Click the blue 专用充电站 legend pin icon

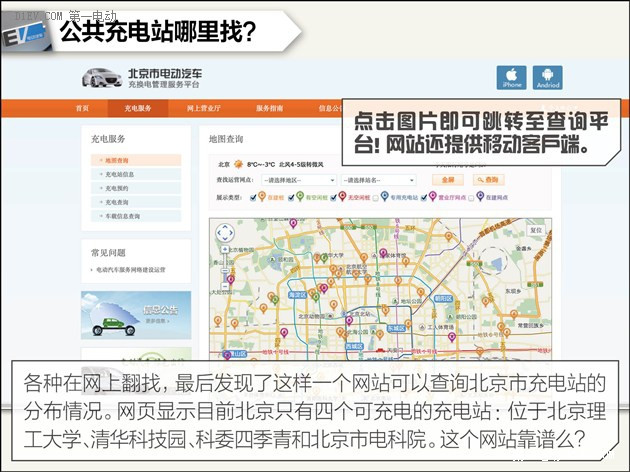385,196
